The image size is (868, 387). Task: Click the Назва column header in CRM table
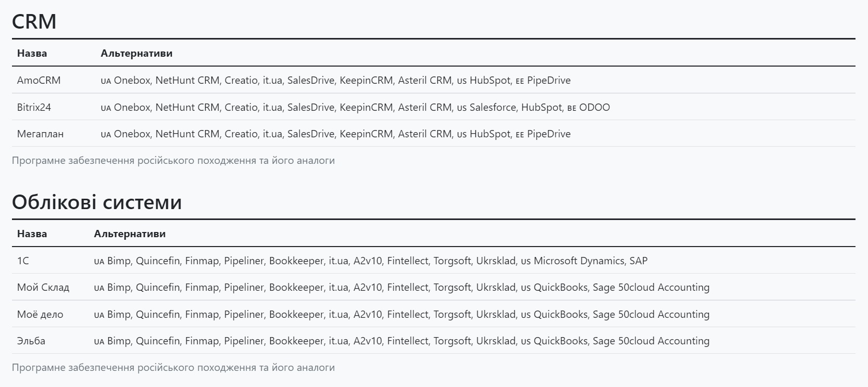(32, 53)
